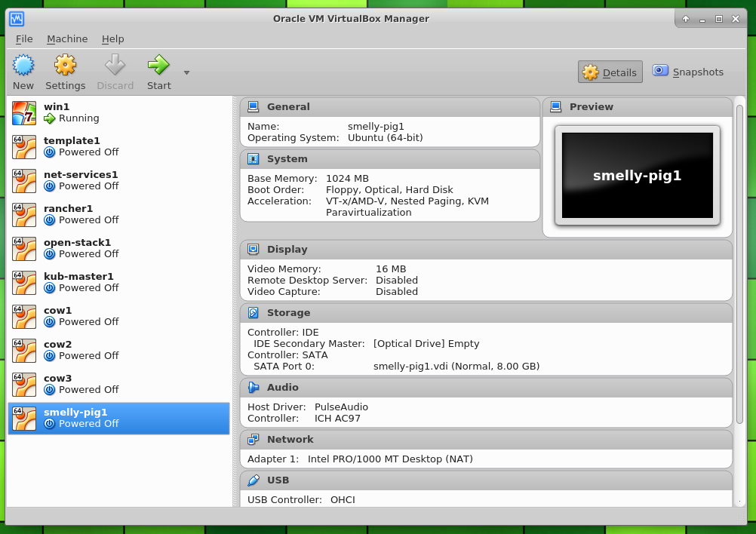Viewport: 756px width, 534px height.
Task: Click the smelly-pig1.vdi storage entry
Action: [456, 367]
